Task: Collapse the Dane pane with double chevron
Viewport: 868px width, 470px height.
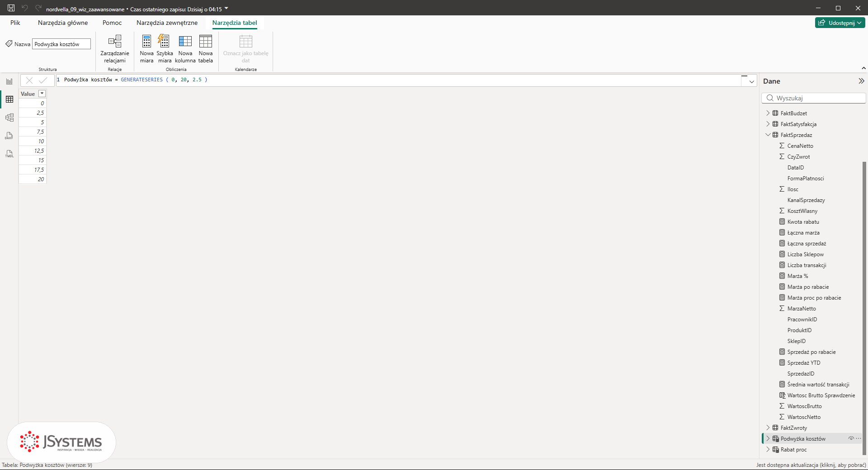Action: point(861,81)
